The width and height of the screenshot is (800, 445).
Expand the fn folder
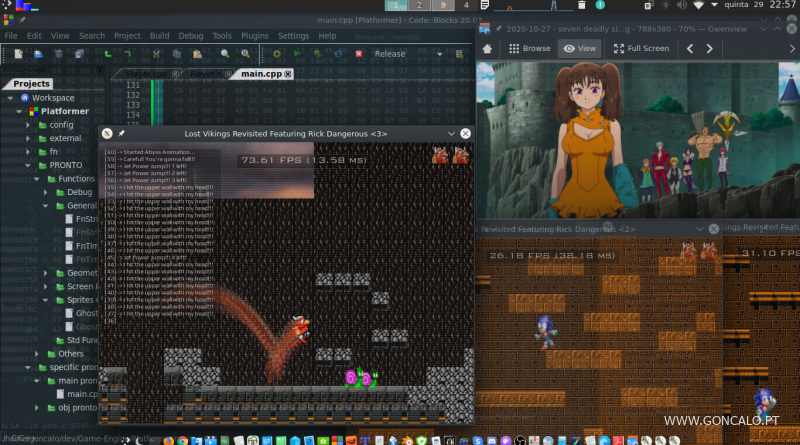tap(28, 152)
